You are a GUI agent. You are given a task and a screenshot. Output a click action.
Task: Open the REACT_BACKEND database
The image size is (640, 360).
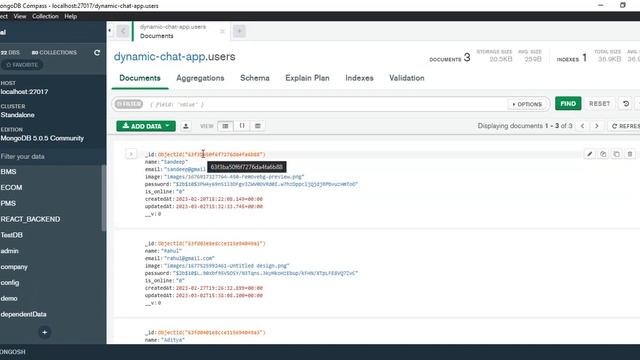(30, 219)
